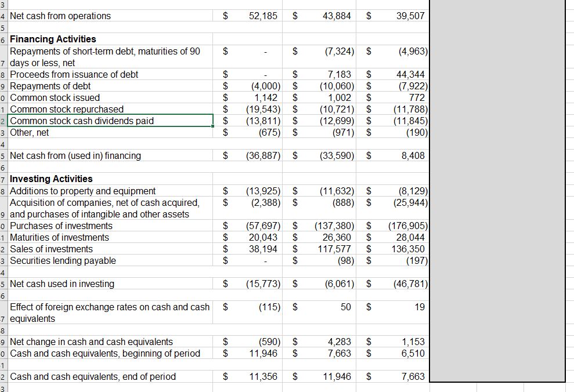This screenshot has width=574, height=392.
Task: Select the 'Purchases of investments' label cell
Action: pyautogui.click(x=110, y=226)
